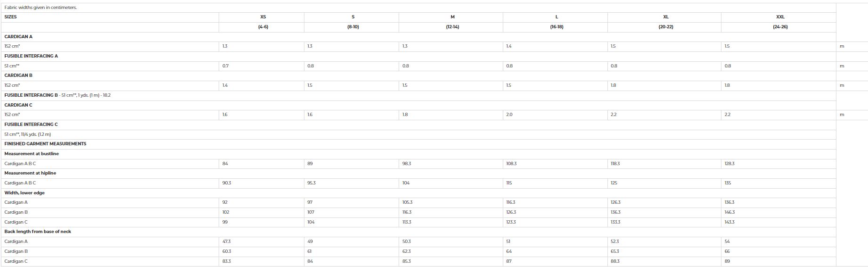
Task: Click the FUSIBLE INTERFACING C heading
Action: pos(31,125)
